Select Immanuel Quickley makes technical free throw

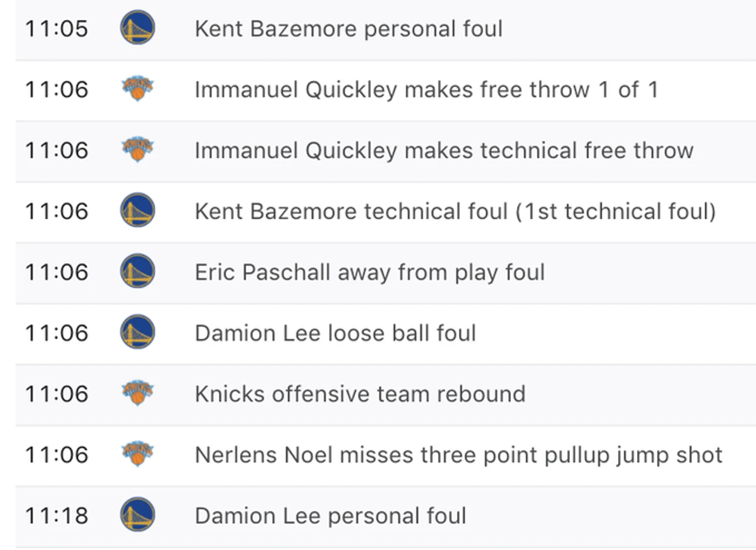tap(385, 152)
